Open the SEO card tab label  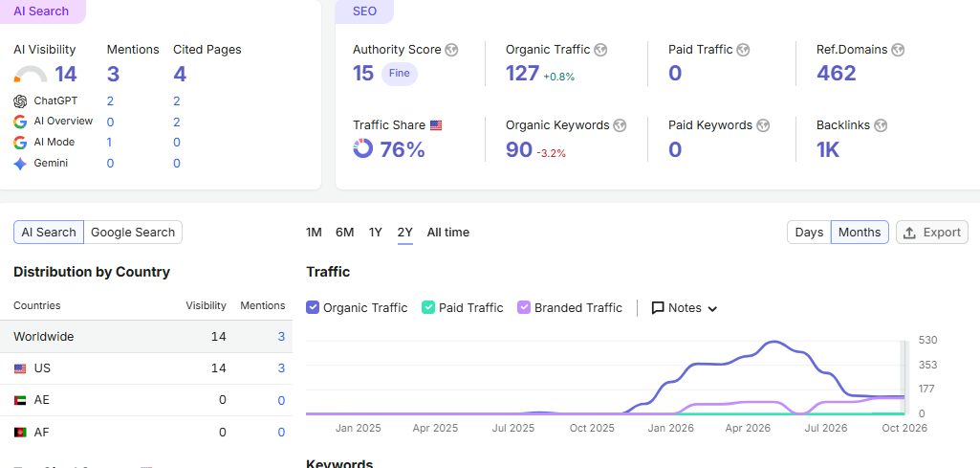point(365,11)
